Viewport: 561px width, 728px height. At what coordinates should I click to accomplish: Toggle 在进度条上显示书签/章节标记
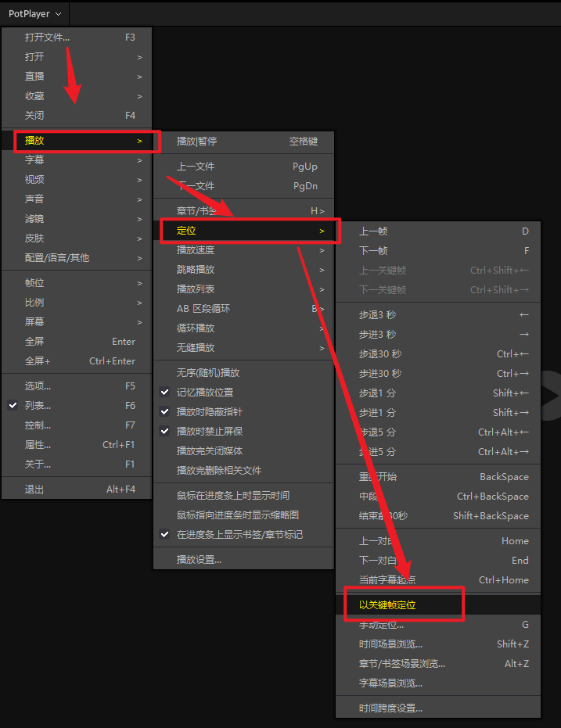[x=239, y=535]
